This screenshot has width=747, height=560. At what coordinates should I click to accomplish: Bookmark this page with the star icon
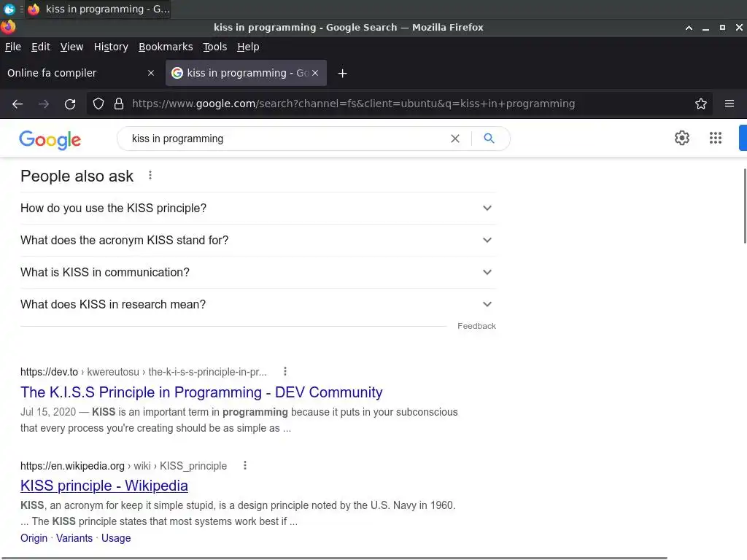tap(701, 104)
